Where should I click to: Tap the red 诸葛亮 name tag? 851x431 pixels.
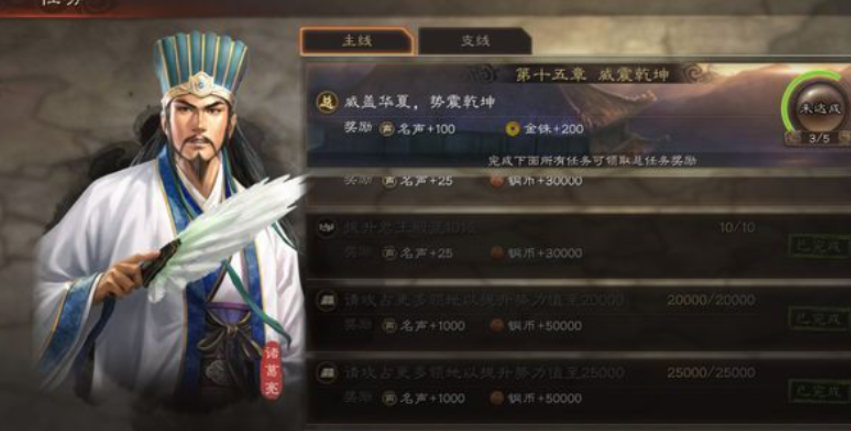pos(271,371)
